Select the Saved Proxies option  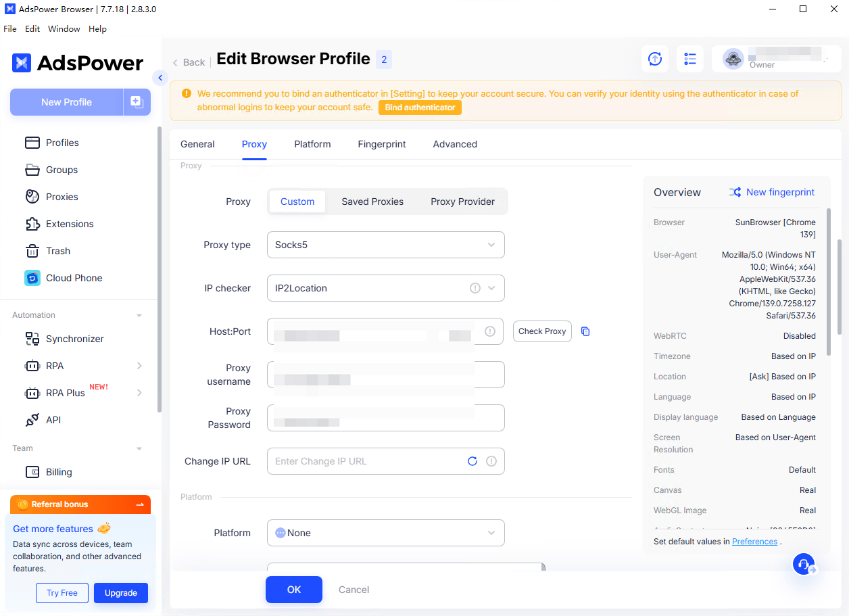[x=372, y=202]
